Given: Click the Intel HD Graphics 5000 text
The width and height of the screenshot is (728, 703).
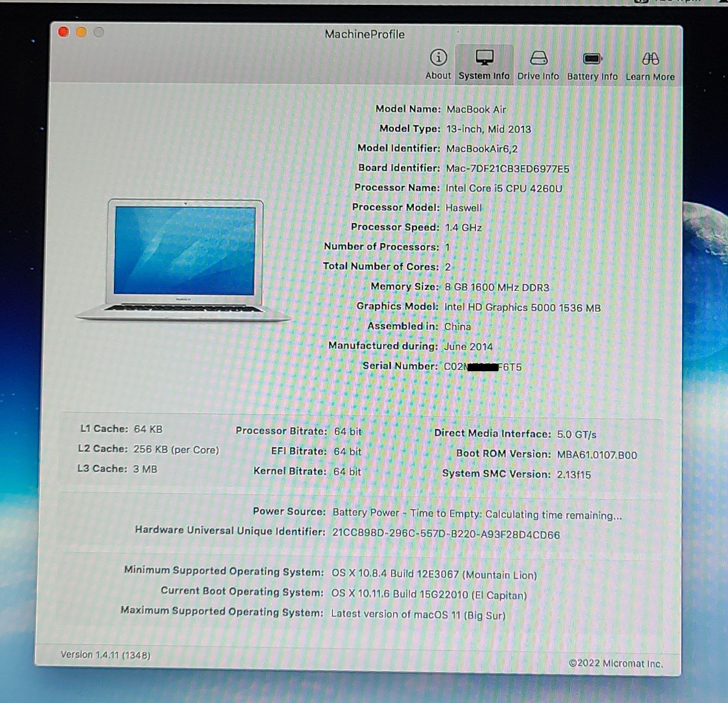Looking at the screenshot, I should 522,308.
